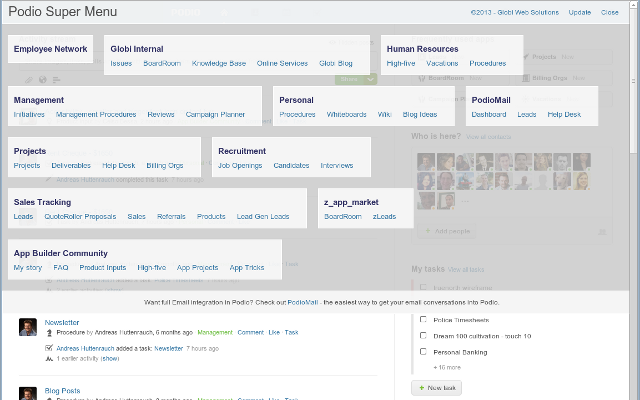The image size is (640, 400).
Task: Click the Newsletter post author avatar
Action: click(x=29, y=329)
